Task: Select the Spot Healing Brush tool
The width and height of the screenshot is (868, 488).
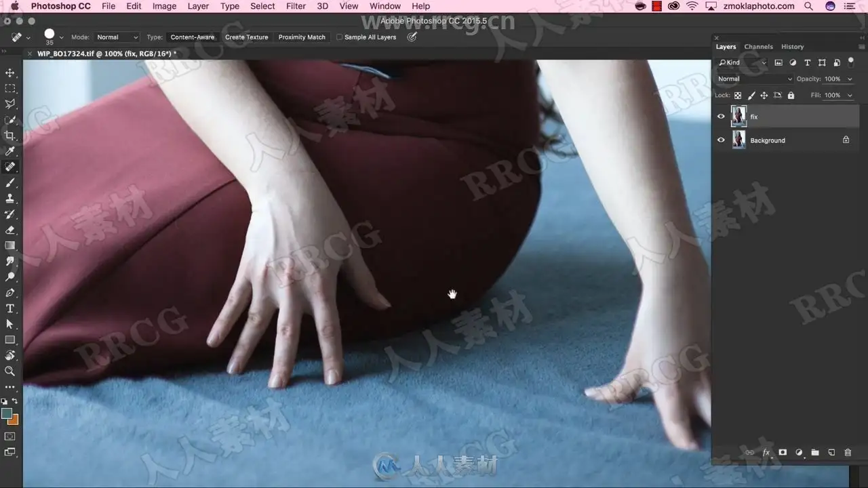Action: click(x=10, y=167)
